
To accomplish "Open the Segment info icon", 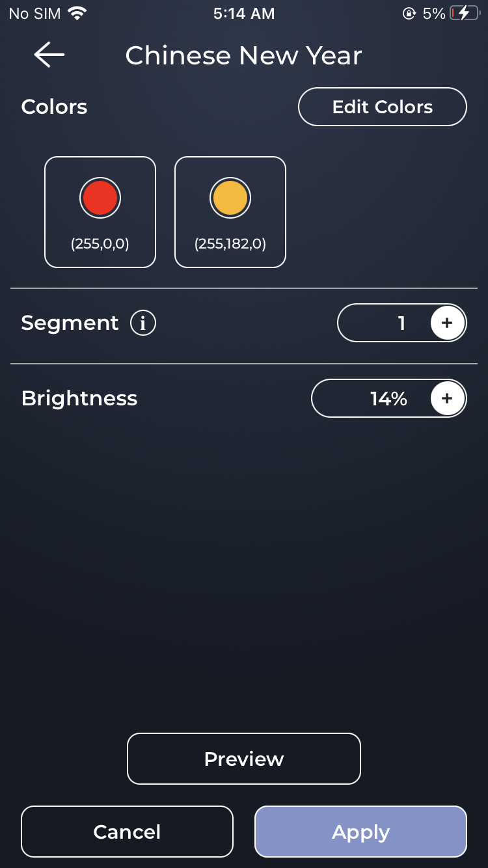I will point(143,323).
